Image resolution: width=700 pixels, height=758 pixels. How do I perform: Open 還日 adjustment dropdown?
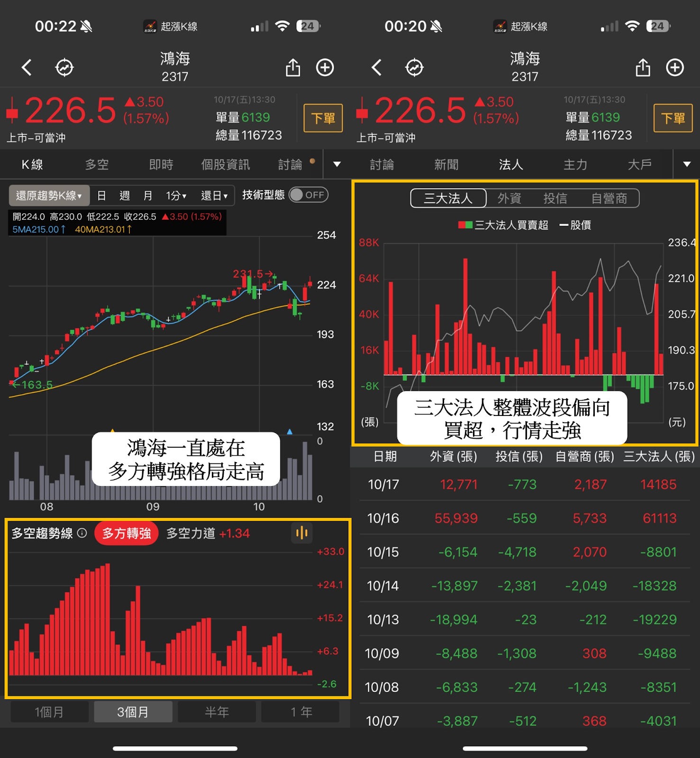[x=214, y=195]
